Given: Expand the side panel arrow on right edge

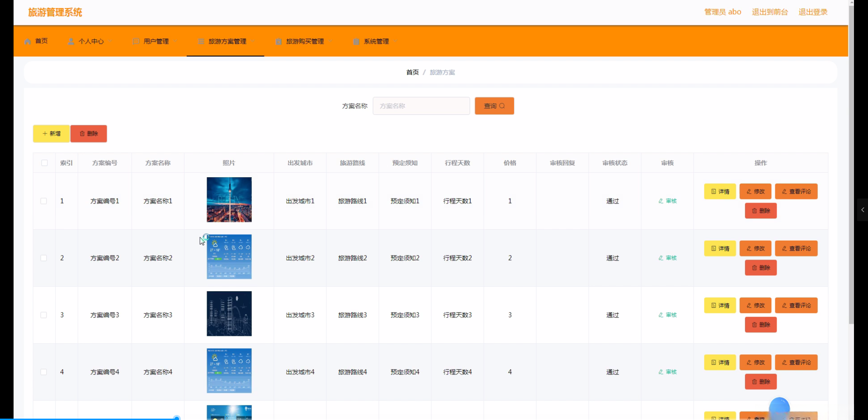Looking at the screenshot, I should point(863,210).
